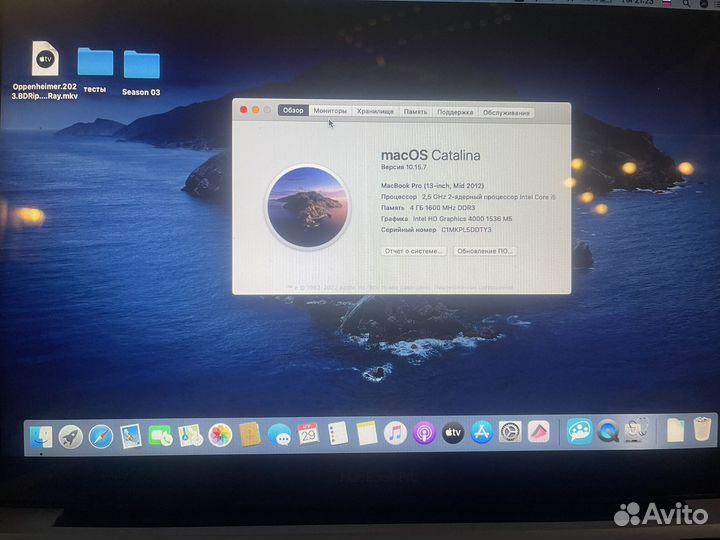Open the Обслуживание tab

coord(506,112)
